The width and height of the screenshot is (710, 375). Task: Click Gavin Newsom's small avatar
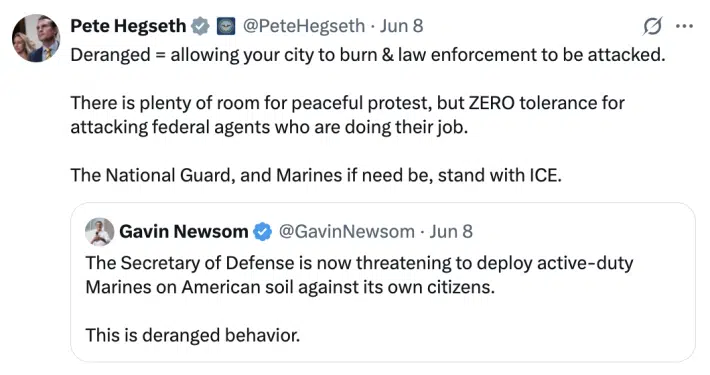[x=100, y=232]
